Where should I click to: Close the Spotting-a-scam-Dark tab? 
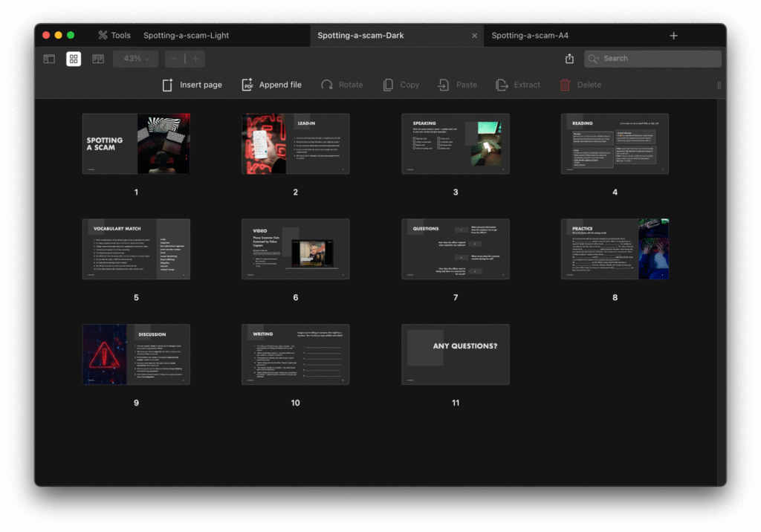click(475, 36)
